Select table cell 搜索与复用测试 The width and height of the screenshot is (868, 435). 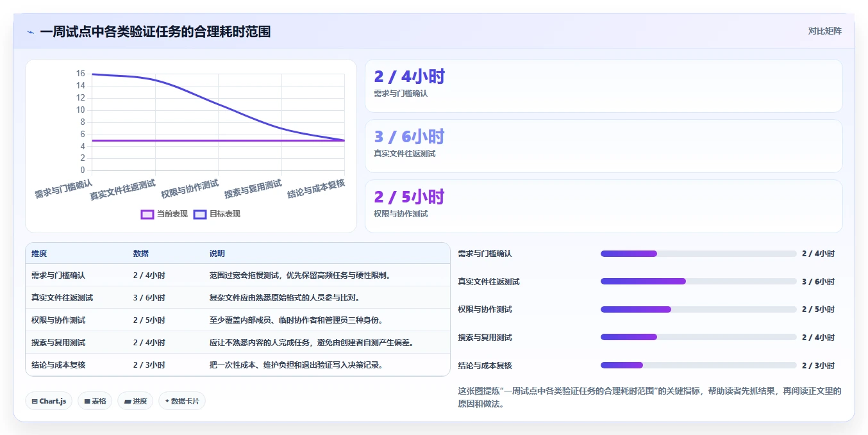[x=58, y=343]
